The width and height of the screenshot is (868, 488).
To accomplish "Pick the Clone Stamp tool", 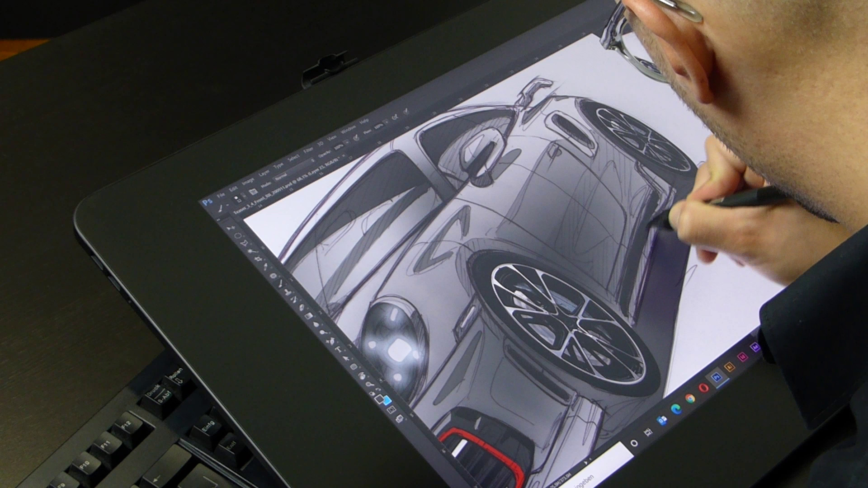I will click(288, 292).
